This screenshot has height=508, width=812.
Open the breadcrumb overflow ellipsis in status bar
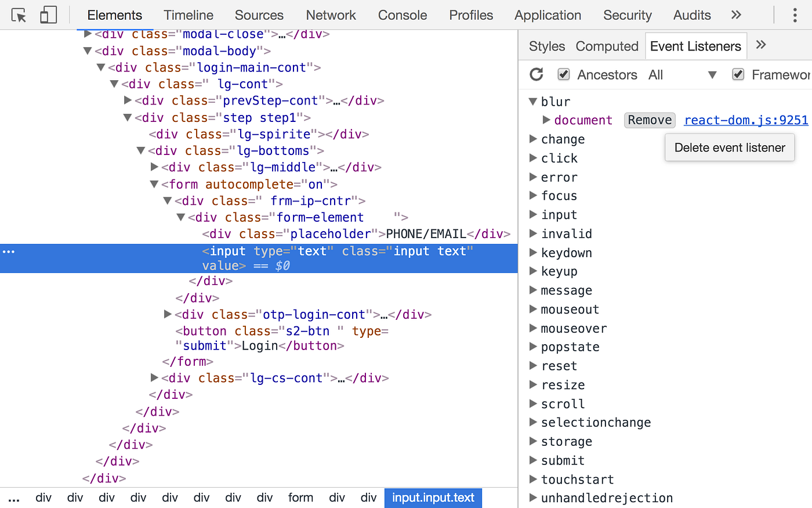pyautogui.click(x=14, y=498)
